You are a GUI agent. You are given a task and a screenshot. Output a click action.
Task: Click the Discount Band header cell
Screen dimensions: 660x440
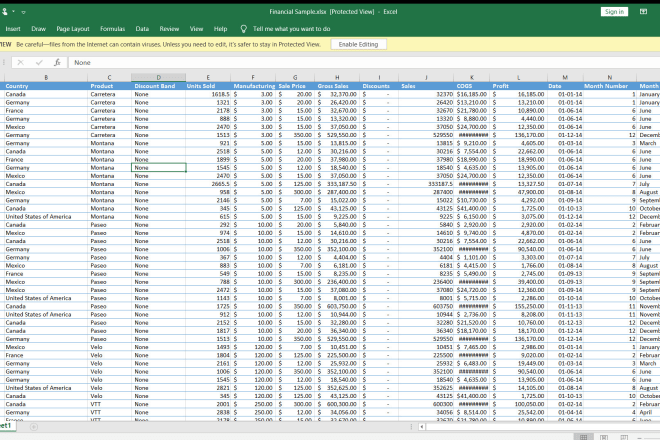[159, 86]
